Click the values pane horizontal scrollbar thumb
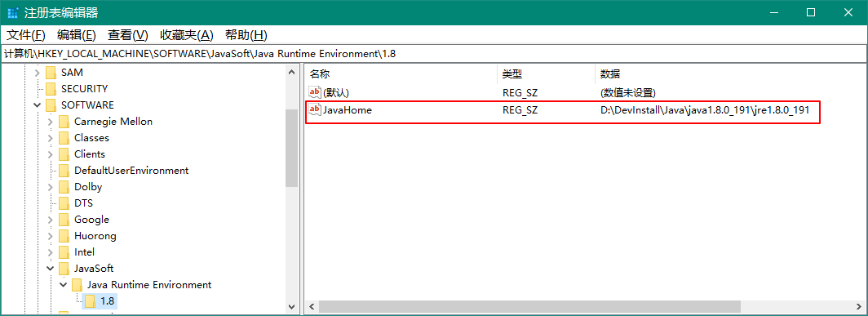 [x=529, y=306]
